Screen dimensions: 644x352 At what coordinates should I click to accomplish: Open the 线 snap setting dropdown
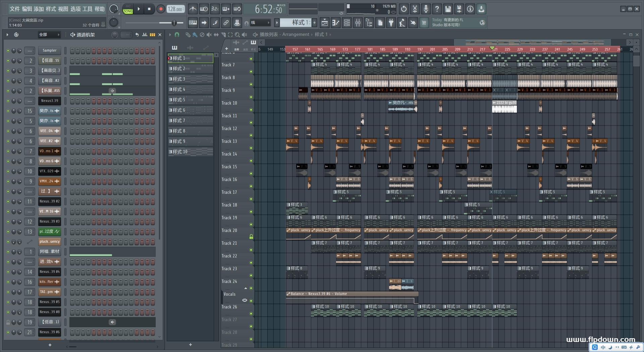[261, 23]
